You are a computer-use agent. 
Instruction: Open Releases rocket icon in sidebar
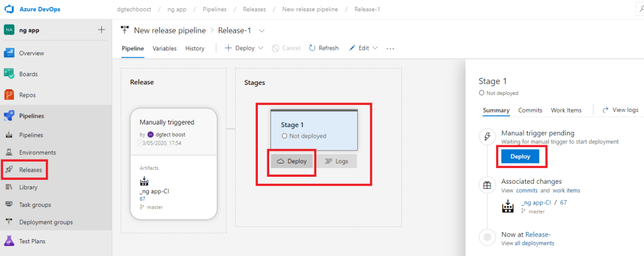[9, 170]
